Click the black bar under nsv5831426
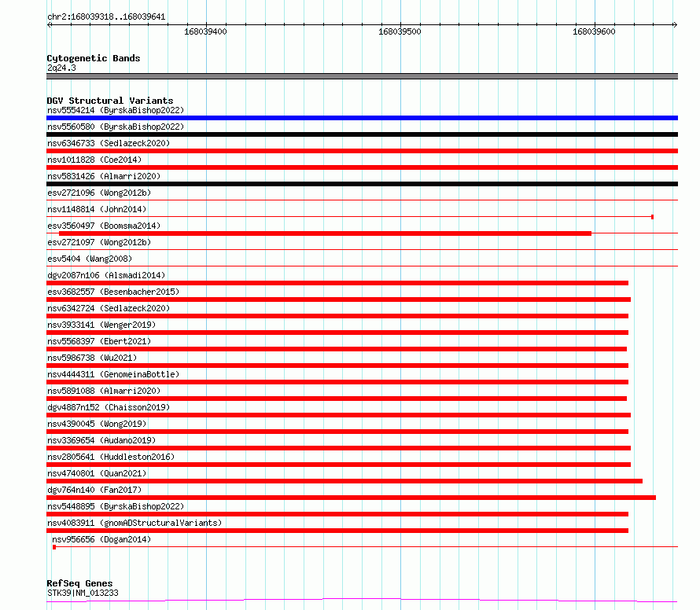The image size is (700, 610). [x=362, y=184]
